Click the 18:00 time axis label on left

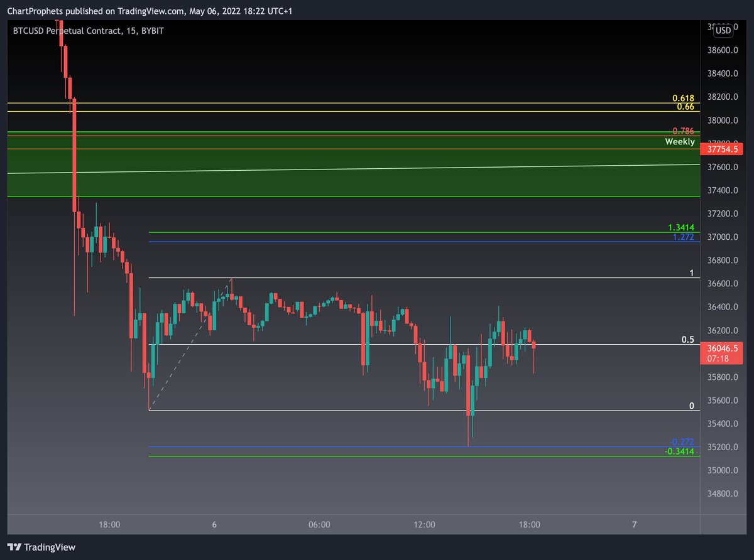pyautogui.click(x=109, y=525)
